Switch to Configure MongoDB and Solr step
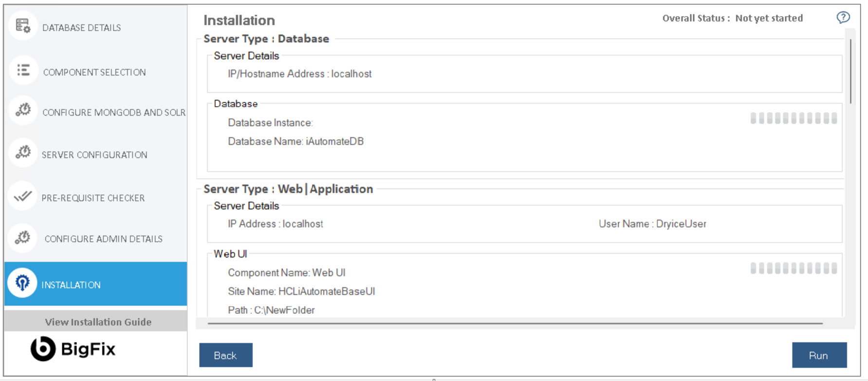This screenshot has height=381, width=868. pos(114,113)
